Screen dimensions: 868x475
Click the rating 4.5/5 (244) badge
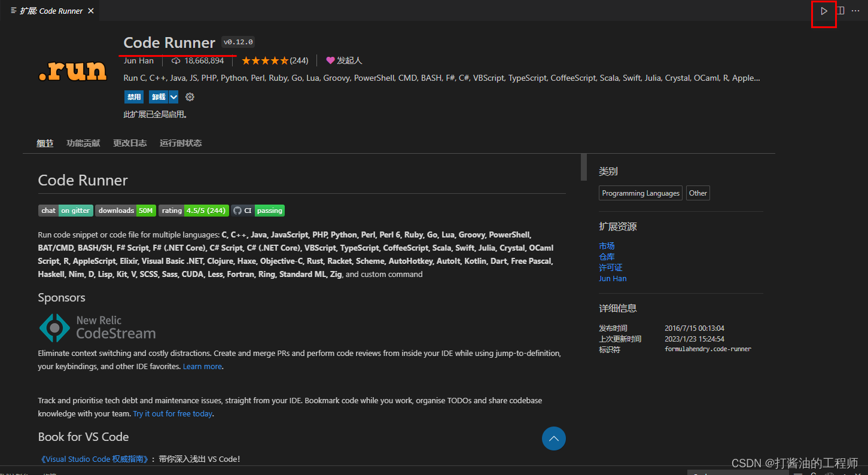194,211
